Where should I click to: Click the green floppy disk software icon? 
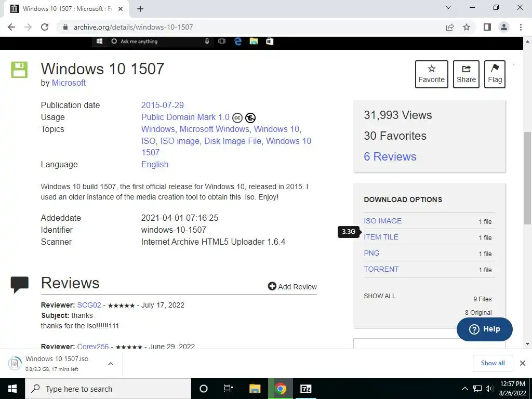[x=19, y=70]
